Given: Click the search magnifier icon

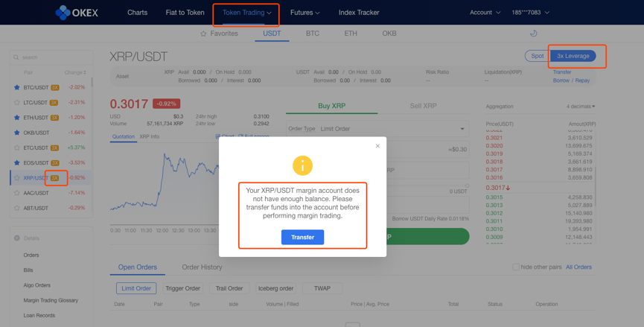Looking at the screenshot, I should tap(16, 57).
